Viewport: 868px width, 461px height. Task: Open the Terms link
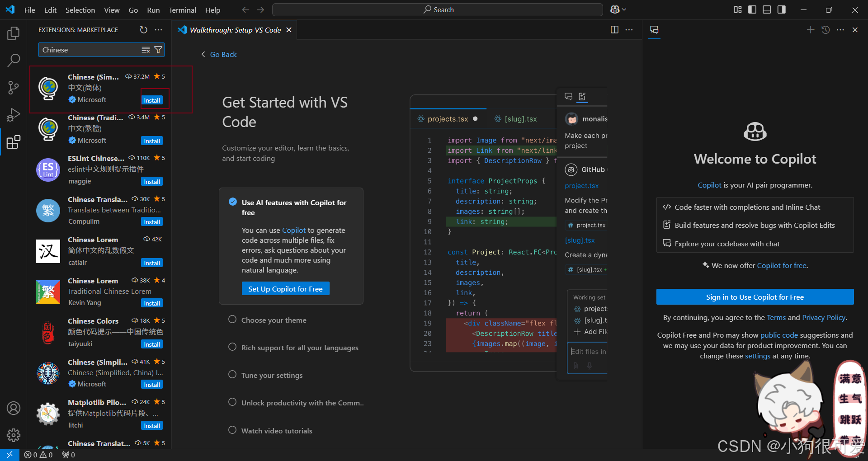pos(776,318)
